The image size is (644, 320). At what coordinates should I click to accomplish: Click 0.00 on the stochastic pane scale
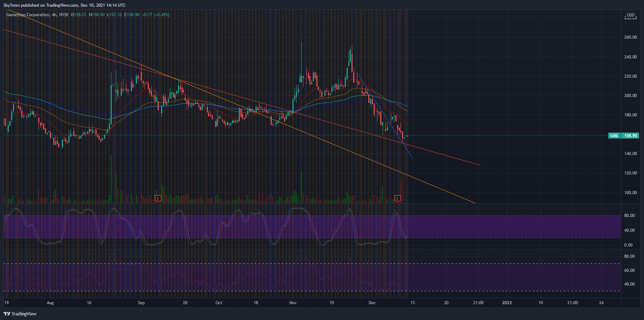point(628,245)
